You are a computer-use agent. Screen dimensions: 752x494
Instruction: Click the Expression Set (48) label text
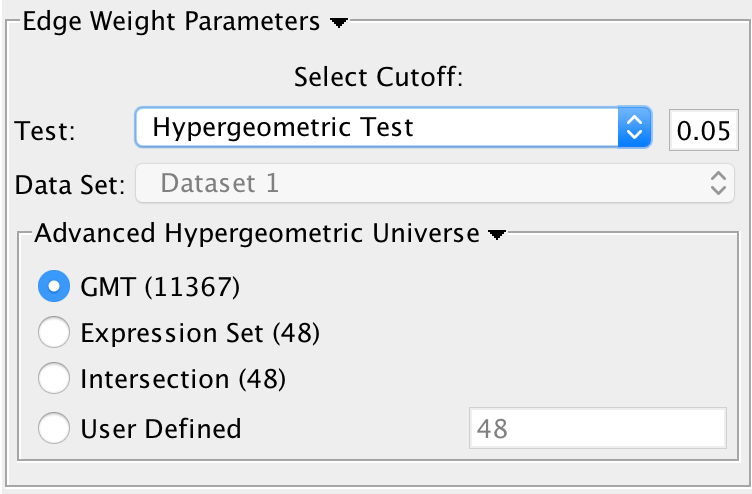200,333
